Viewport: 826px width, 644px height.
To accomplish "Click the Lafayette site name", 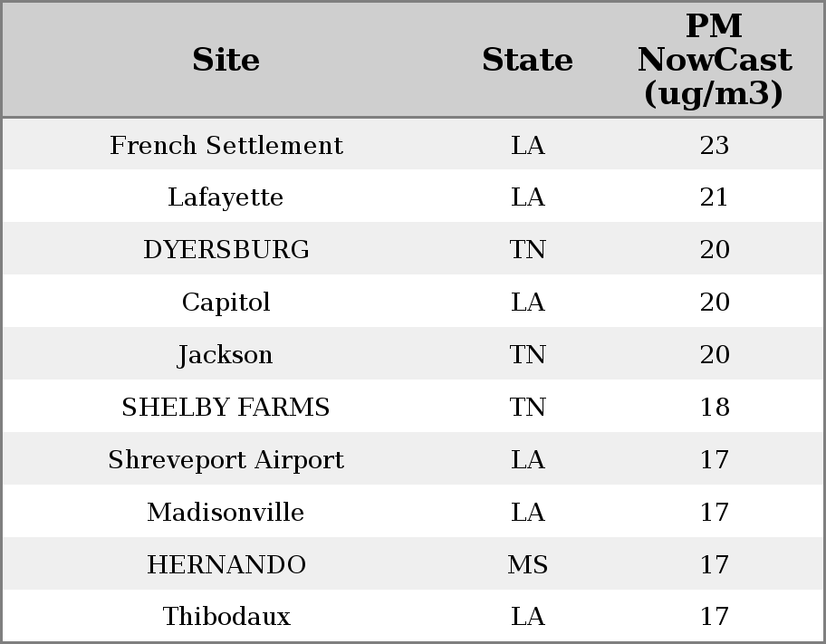I will point(226,197).
